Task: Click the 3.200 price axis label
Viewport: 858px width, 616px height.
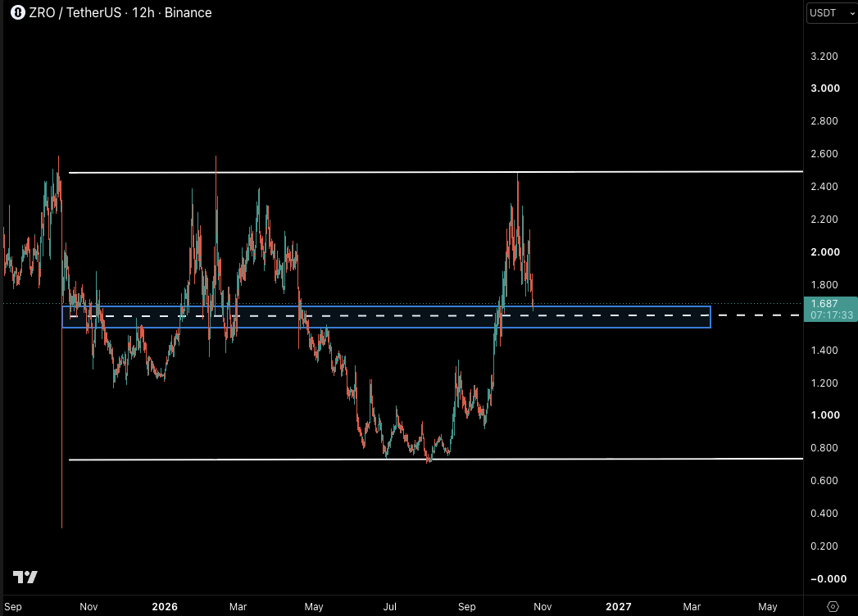Action: point(824,57)
